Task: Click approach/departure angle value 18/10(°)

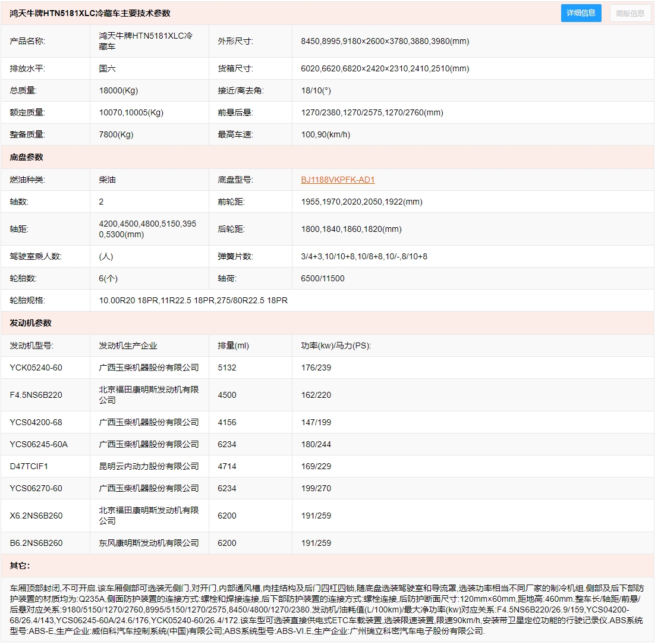Action: (317, 90)
